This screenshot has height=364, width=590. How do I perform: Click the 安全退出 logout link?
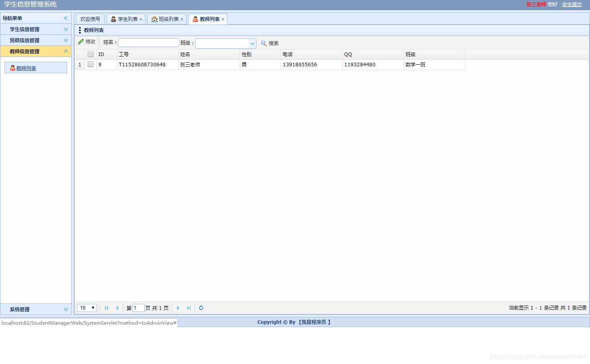click(572, 5)
